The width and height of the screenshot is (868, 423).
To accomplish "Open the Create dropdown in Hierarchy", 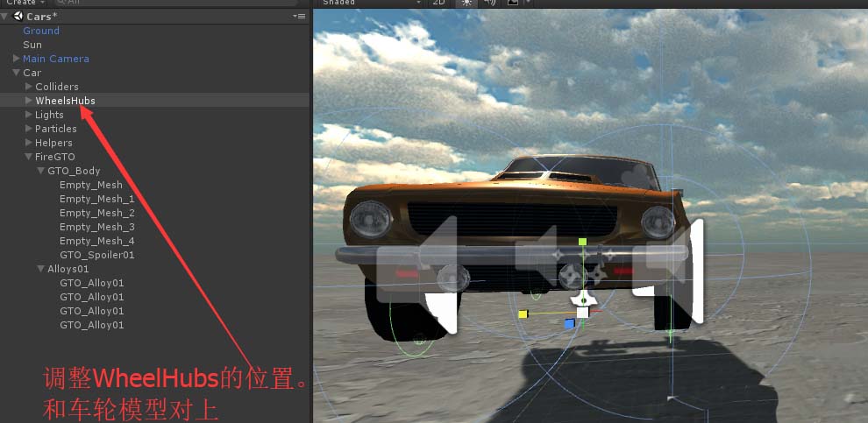I will (x=25, y=3).
